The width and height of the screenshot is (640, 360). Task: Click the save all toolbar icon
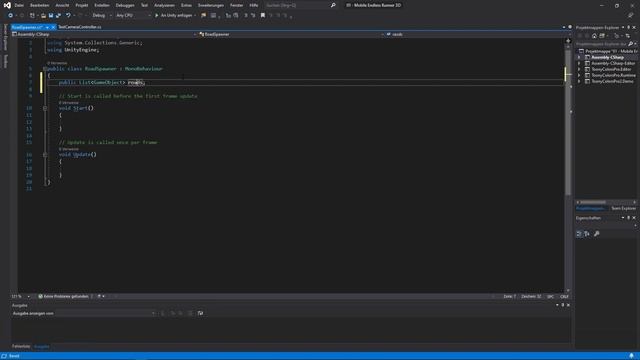(58, 16)
